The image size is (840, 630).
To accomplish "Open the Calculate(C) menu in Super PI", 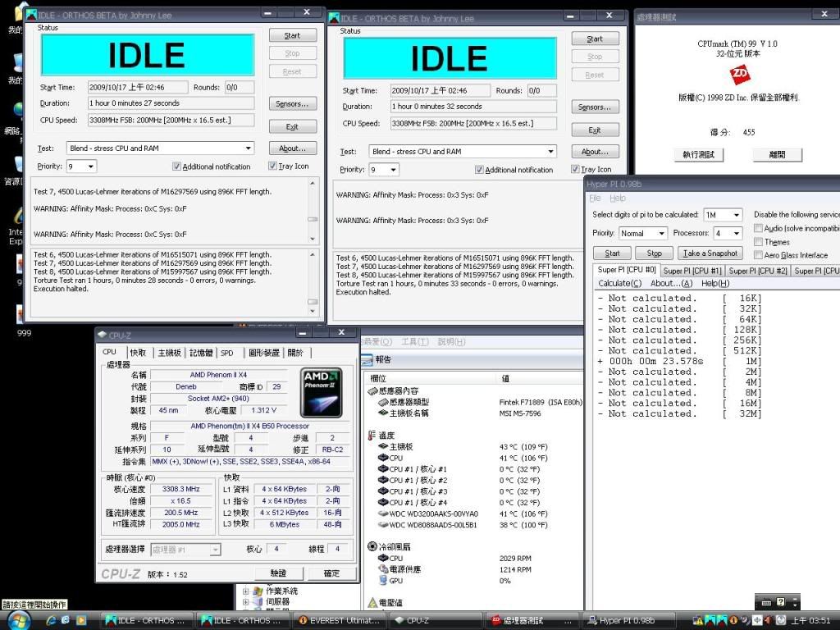I will click(619, 284).
